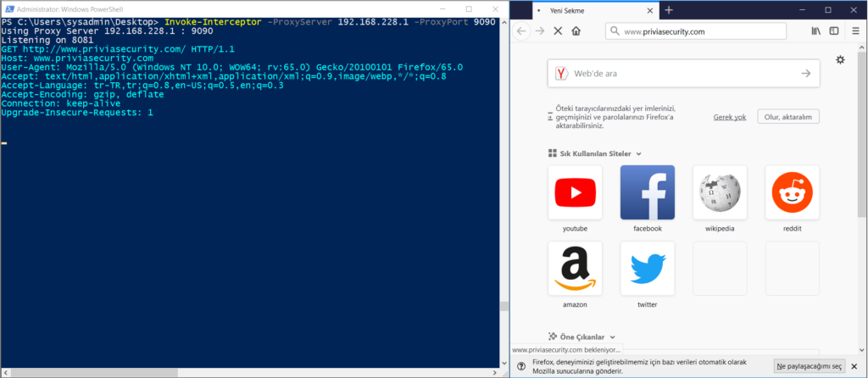Open new tab page settings gear

(840, 60)
